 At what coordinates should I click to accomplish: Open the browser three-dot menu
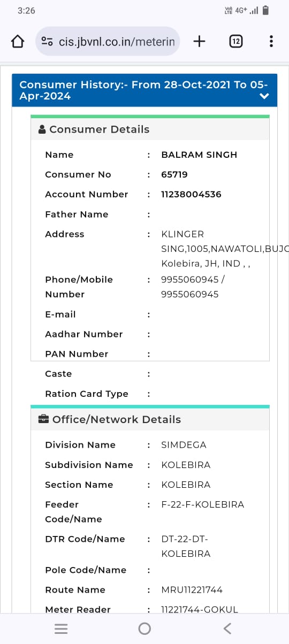[x=271, y=41]
